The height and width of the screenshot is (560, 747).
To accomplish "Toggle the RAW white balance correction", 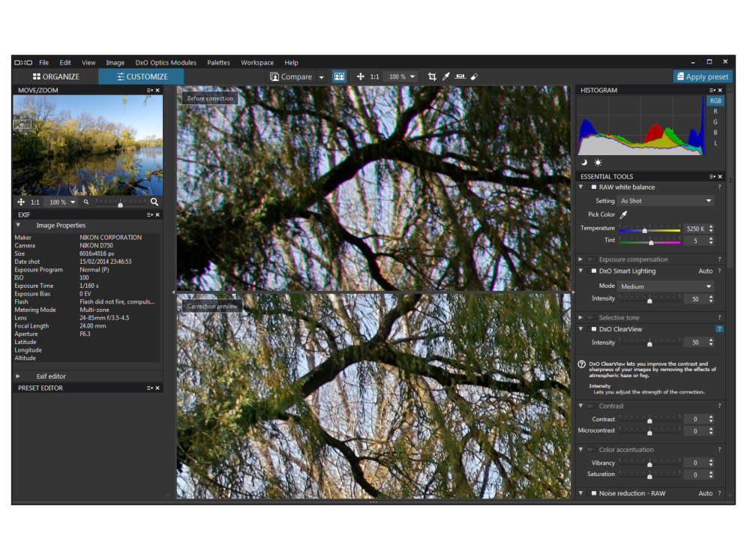I will coord(593,187).
